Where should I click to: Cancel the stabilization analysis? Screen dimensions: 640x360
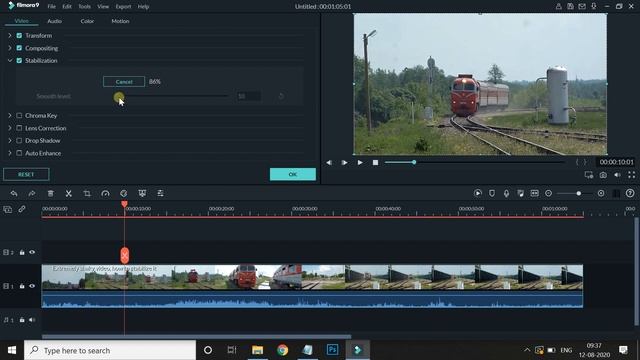[124, 82]
